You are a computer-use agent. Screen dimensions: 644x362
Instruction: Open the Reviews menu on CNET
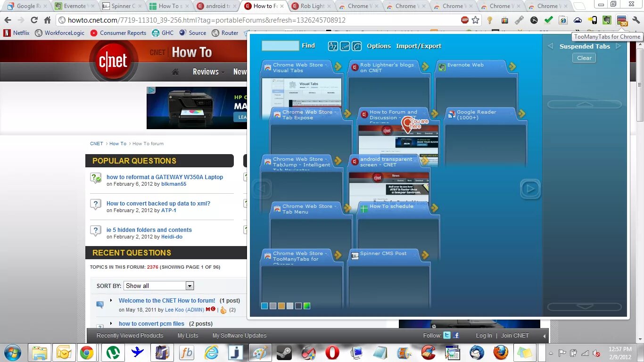(206, 72)
